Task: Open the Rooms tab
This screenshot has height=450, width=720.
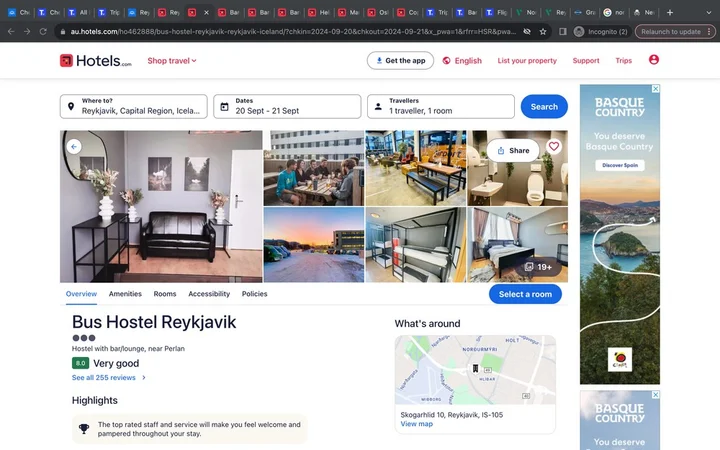Action: [x=164, y=294]
